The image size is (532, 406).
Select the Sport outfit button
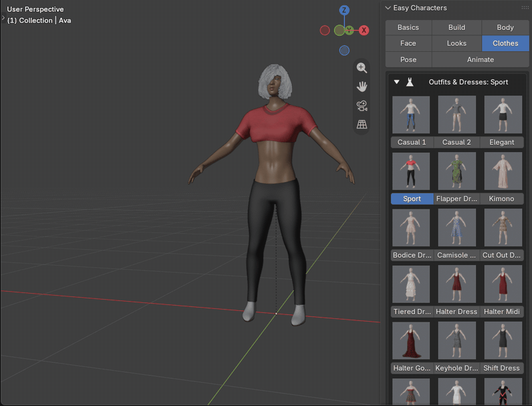coord(412,199)
